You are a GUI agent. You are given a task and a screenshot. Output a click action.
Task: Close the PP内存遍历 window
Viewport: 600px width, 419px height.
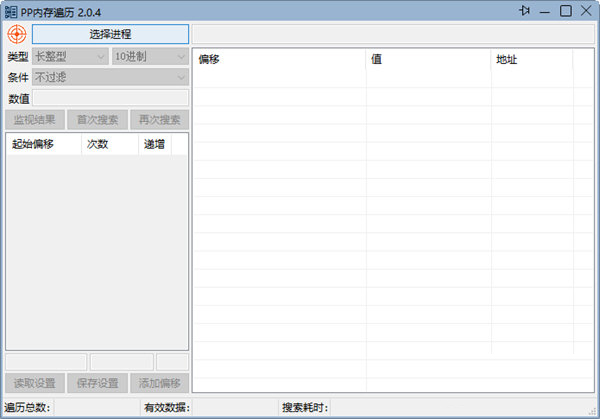coord(586,11)
